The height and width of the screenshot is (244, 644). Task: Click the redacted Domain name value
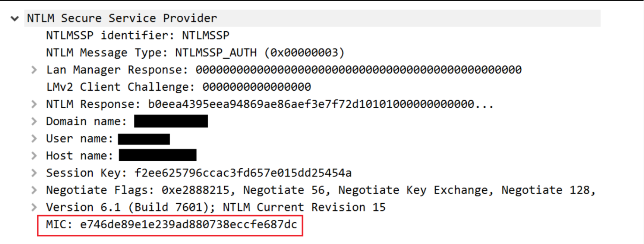click(x=171, y=121)
